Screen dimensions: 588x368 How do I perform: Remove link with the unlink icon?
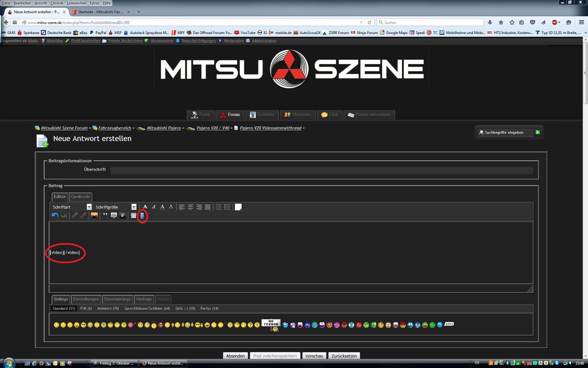point(83,216)
